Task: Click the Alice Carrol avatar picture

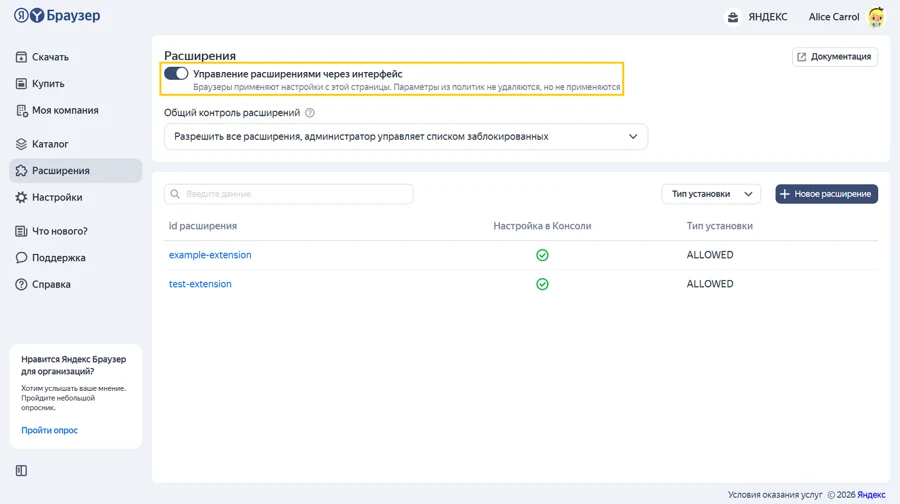Action: point(876,17)
